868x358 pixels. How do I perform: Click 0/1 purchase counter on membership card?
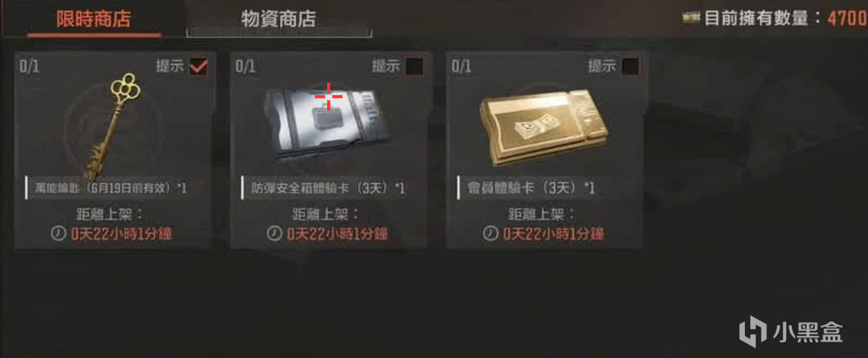pos(461,67)
